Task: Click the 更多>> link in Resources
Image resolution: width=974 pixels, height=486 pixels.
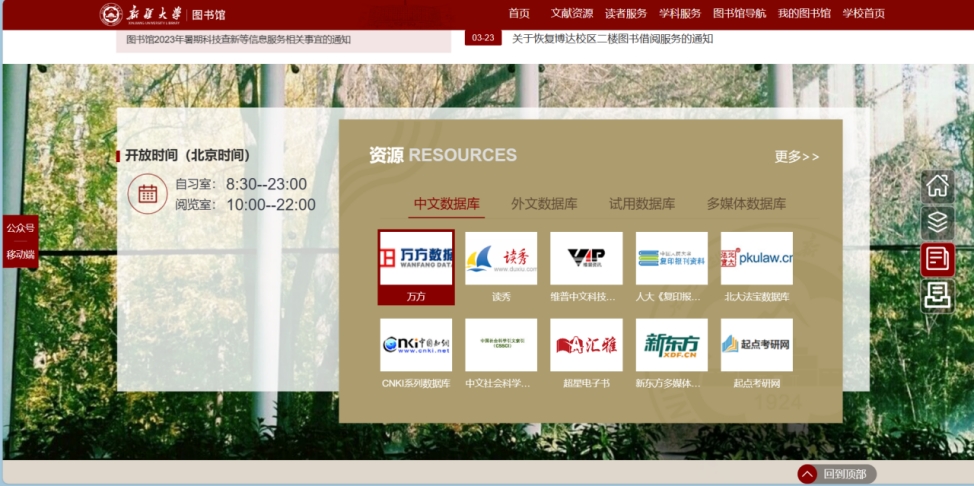Action: coord(797,157)
